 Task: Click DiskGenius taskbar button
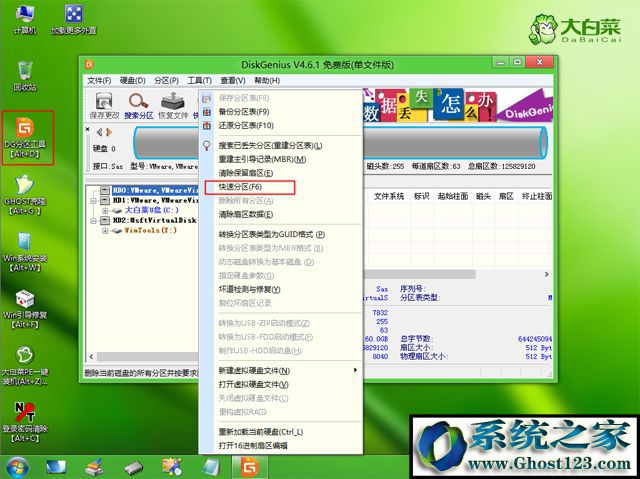pos(250,468)
